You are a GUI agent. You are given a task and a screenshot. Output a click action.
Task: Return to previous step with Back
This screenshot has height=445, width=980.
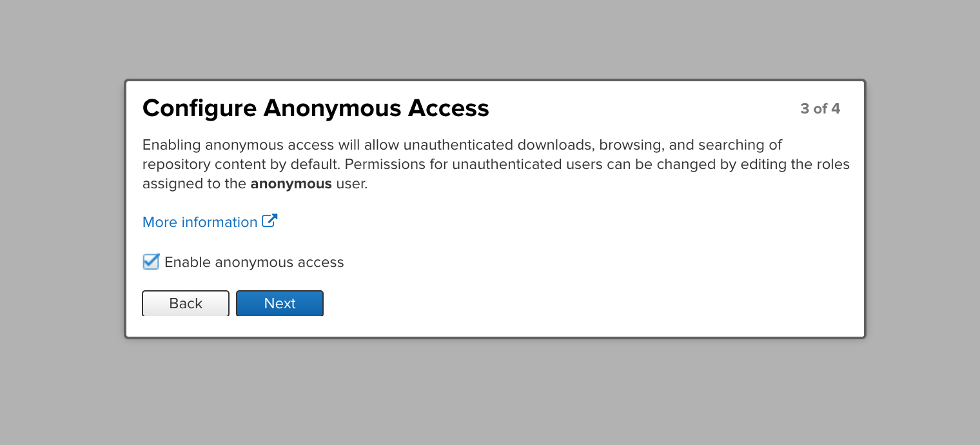coord(185,303)
